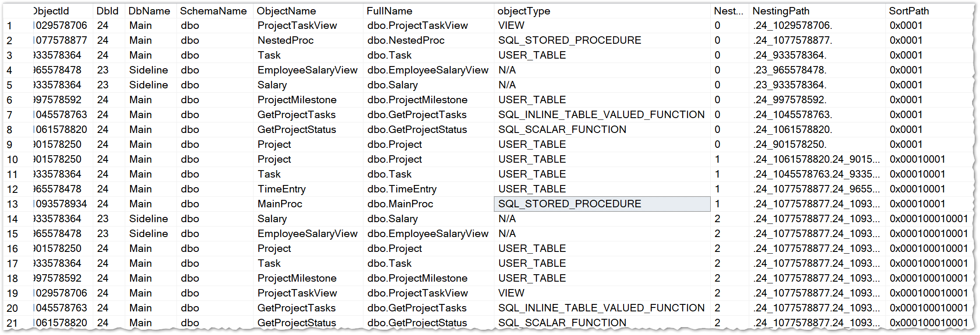Click the Sideline DbName cell in row 14

pos(151,219)
